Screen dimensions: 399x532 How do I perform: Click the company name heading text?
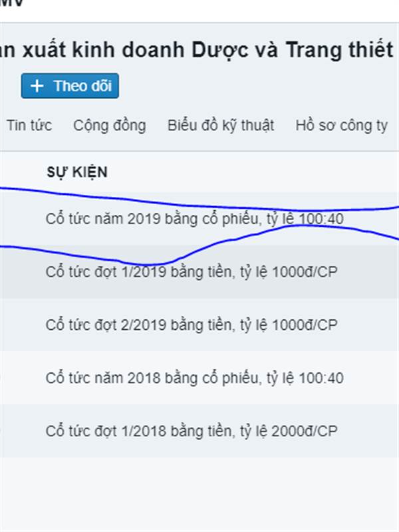coord(197,51)
